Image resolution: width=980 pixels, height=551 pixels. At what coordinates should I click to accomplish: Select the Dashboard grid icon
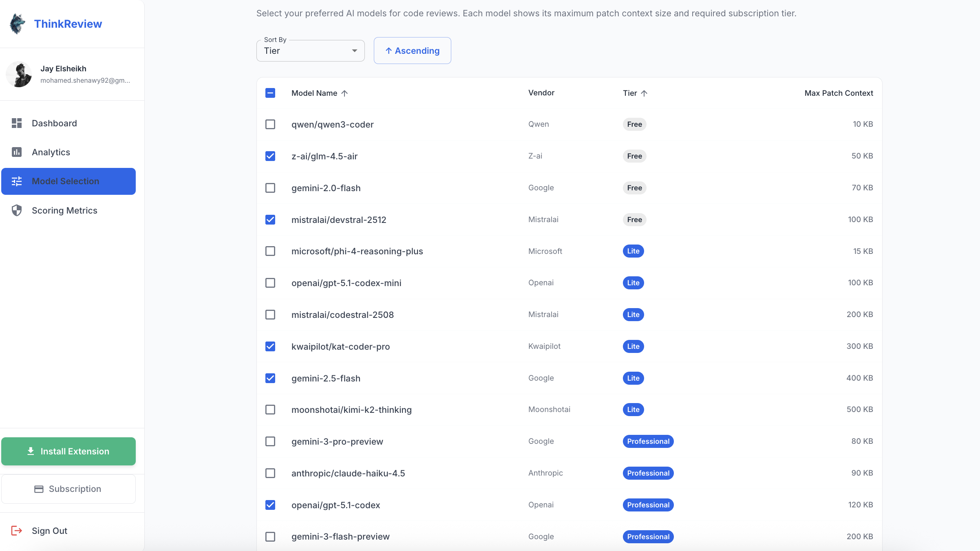[17, 123]
